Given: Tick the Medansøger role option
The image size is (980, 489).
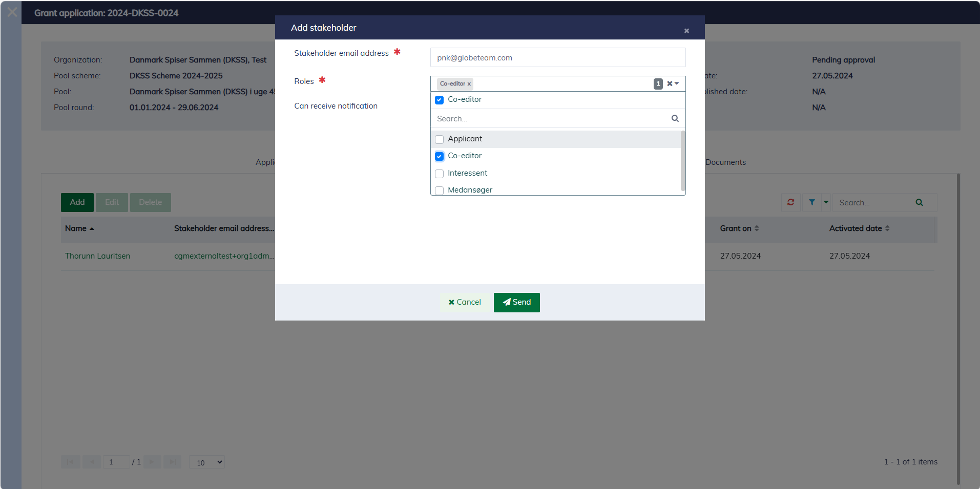Looking at the screenshot, I should pos(439,190).
